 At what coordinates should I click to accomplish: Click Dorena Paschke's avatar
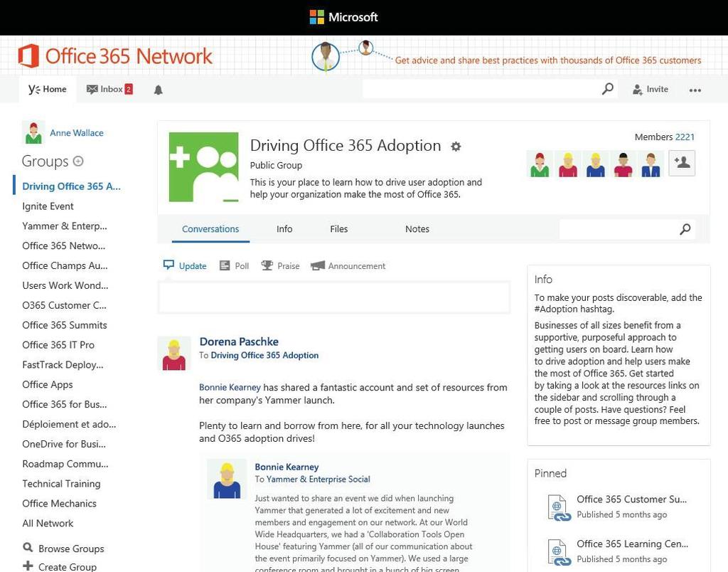(174, 354)
